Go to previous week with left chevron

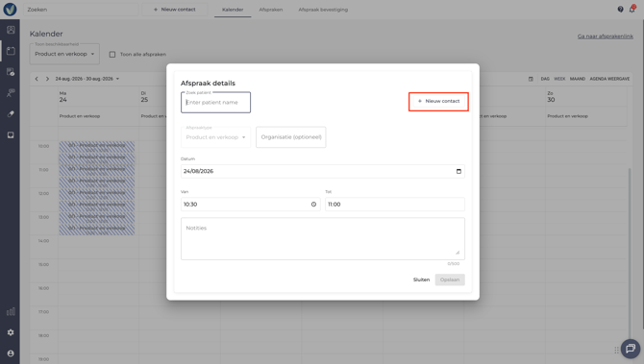tap(37, 79)
